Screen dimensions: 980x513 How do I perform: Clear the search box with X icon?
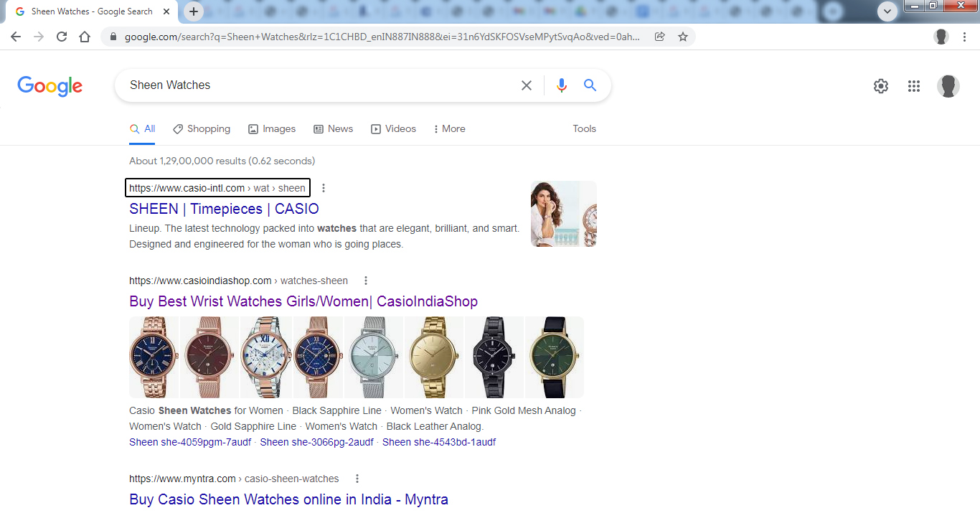(526, 85)
